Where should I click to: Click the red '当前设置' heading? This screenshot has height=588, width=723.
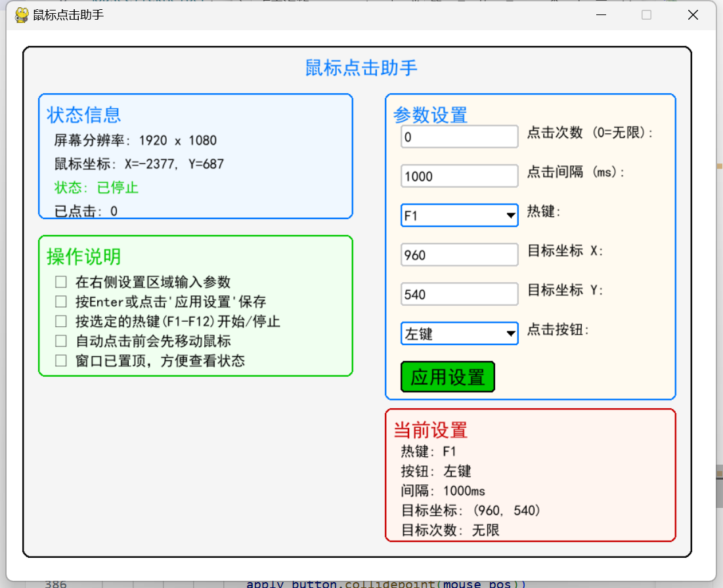(x=430, y=430)
